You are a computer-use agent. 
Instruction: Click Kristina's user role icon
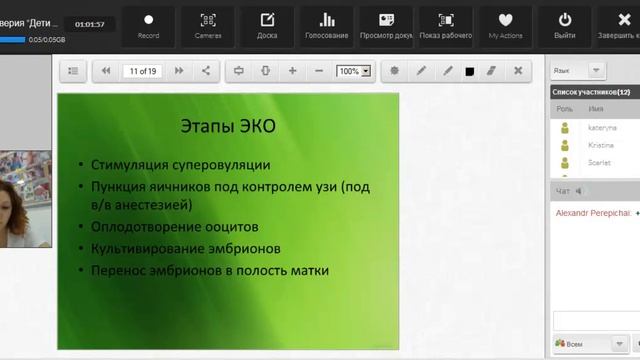[x=565, y=145]
